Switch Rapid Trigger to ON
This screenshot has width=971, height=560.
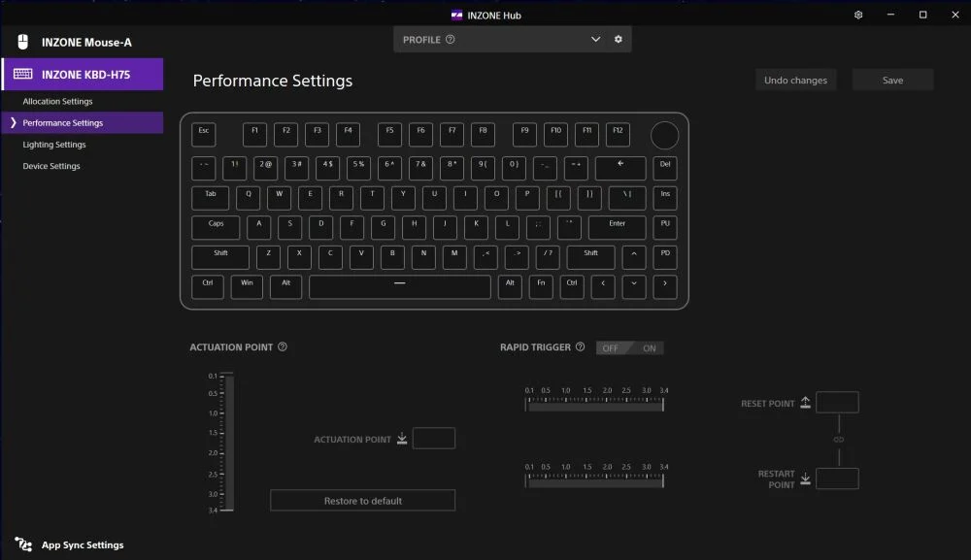pyautogui.click(x=650, y=347)
